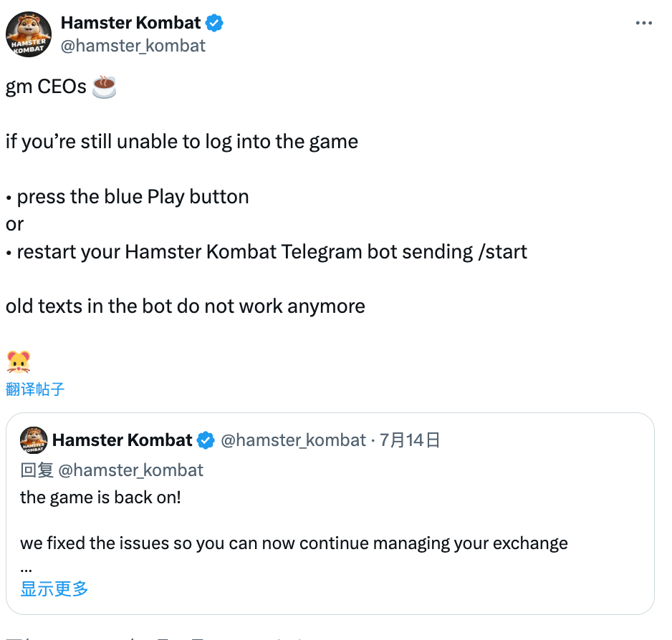Open the @hamster_kombat handle under the main name
The width and height of the screenshot is (672, 640).
coord(133,46)
